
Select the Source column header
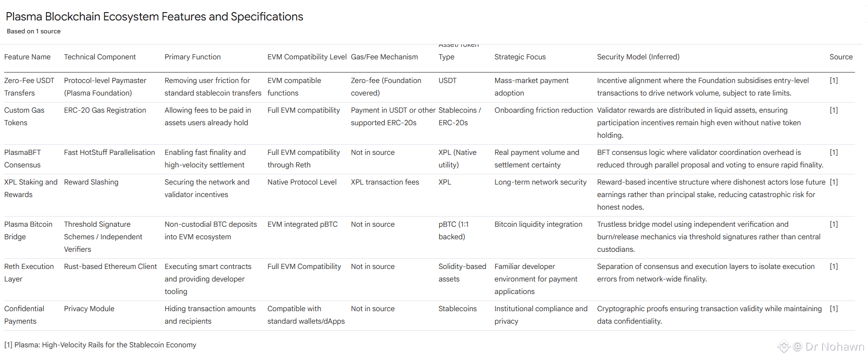[841, 57]
